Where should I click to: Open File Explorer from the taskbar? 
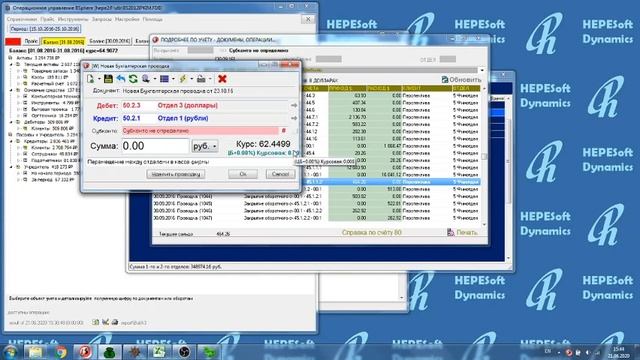click(35, 352)
